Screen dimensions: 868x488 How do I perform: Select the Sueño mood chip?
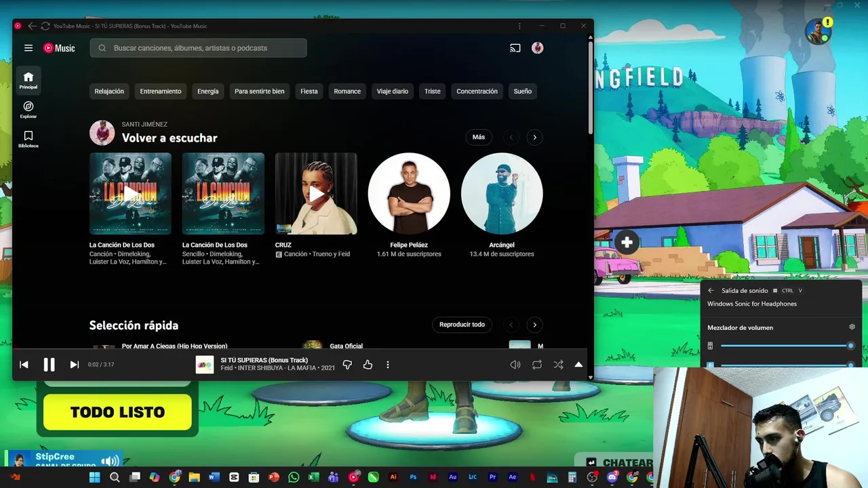pos(523,91)
